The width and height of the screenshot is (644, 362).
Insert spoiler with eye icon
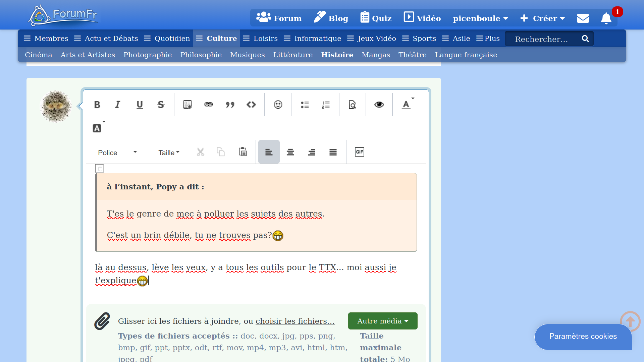(379, 105)
